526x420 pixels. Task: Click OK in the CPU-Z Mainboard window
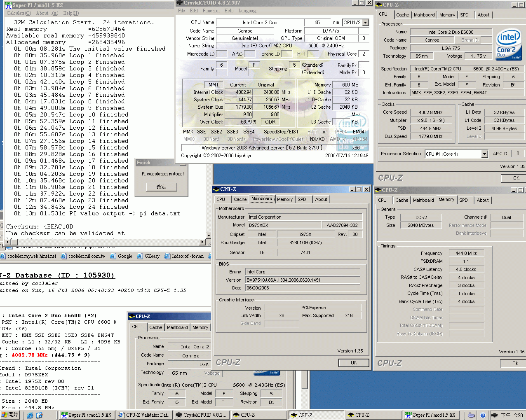tap(354, 363)
